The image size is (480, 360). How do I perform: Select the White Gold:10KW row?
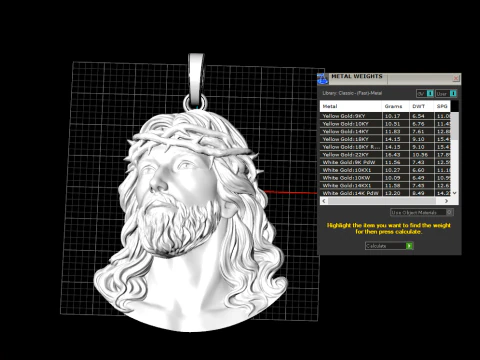[385, 178]
